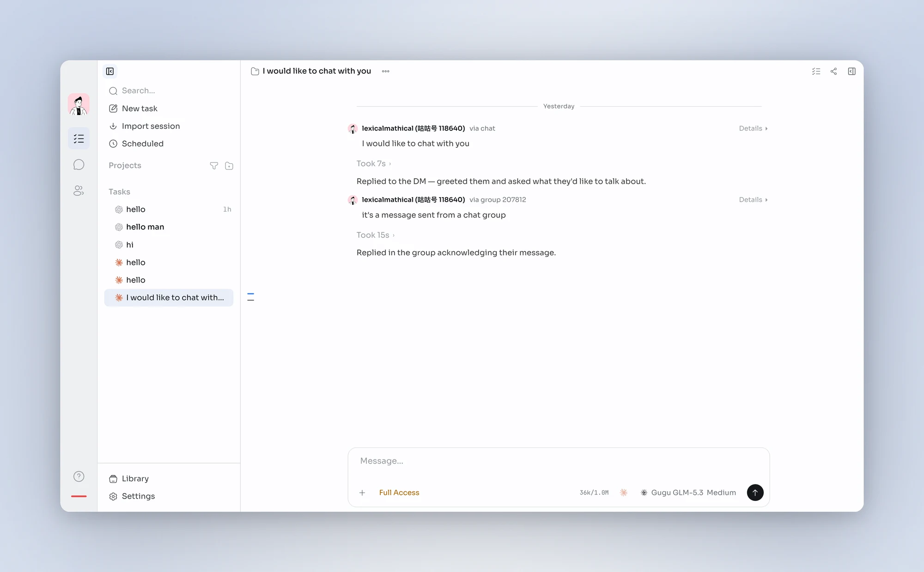Click the orange asterisk icon in composer
Viewport: 924px width, 572px height.
coord(624,493)
